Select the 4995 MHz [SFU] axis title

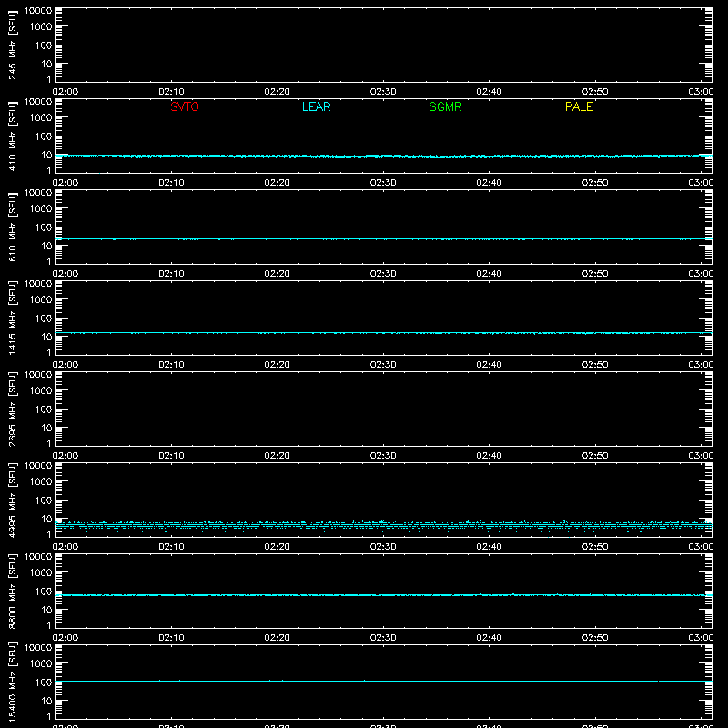point(12,500)
